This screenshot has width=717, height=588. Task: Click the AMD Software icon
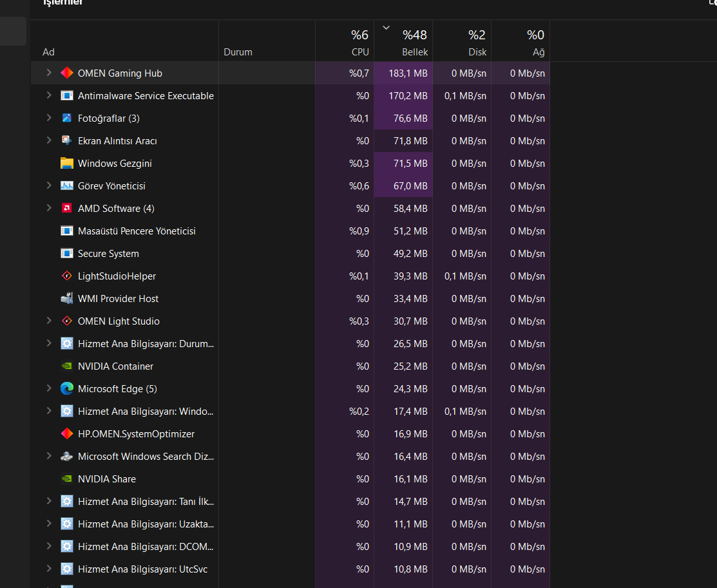pyautogui.click(x=67, y=209)
